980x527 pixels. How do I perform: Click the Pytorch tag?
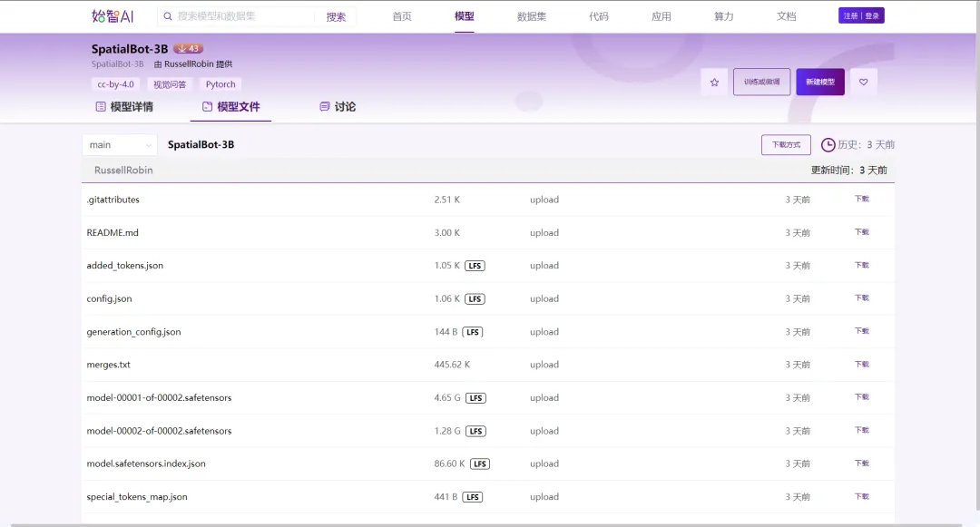[x=220, y=84]
